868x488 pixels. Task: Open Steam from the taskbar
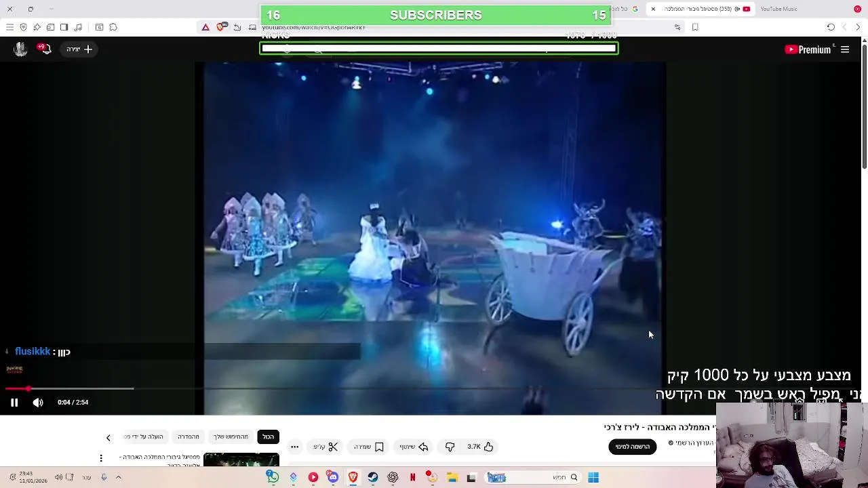click(373, 478)
